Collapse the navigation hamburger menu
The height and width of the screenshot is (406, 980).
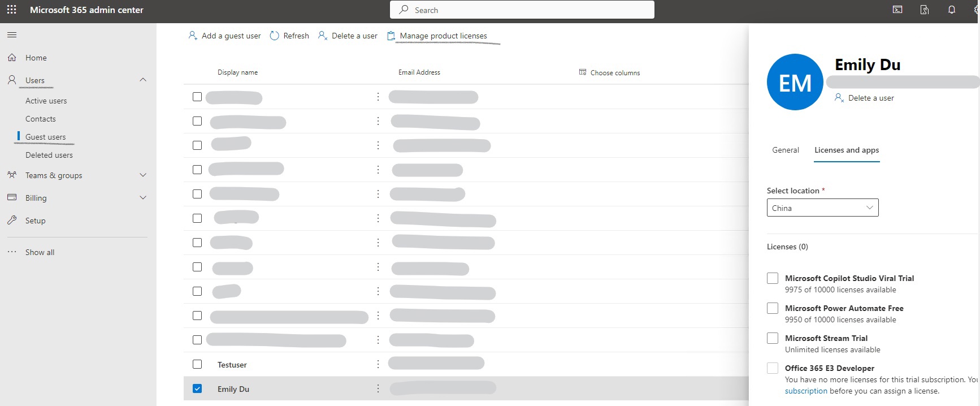coord(12,35)
